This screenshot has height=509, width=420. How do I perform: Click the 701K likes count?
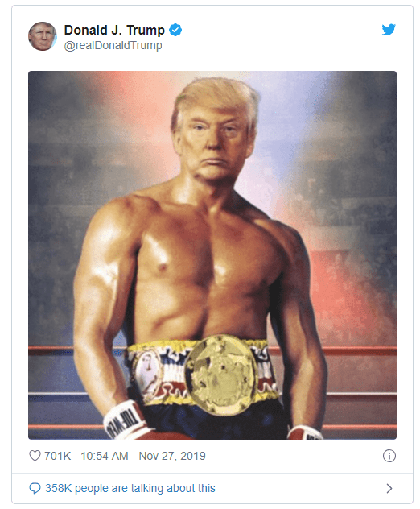click(57, 456)
